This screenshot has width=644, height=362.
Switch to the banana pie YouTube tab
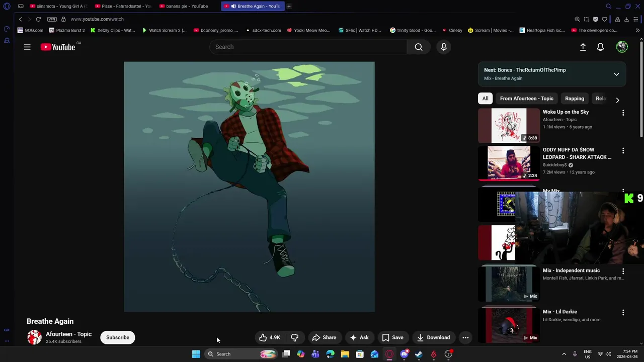(x=187, y=6)
